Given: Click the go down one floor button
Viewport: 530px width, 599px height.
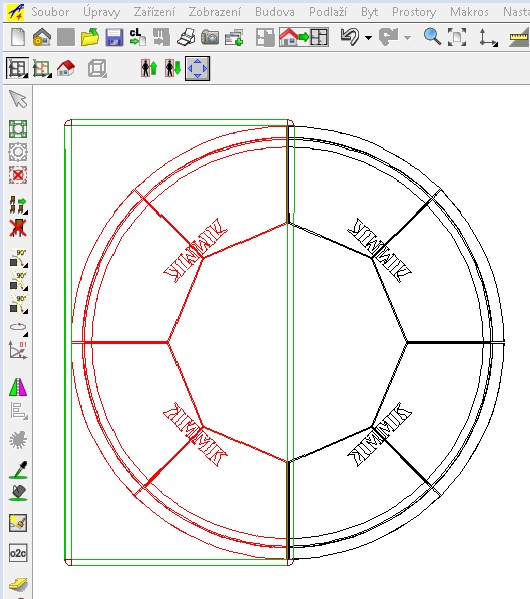Looking at the screenshot, I should [x=173, y=68].
